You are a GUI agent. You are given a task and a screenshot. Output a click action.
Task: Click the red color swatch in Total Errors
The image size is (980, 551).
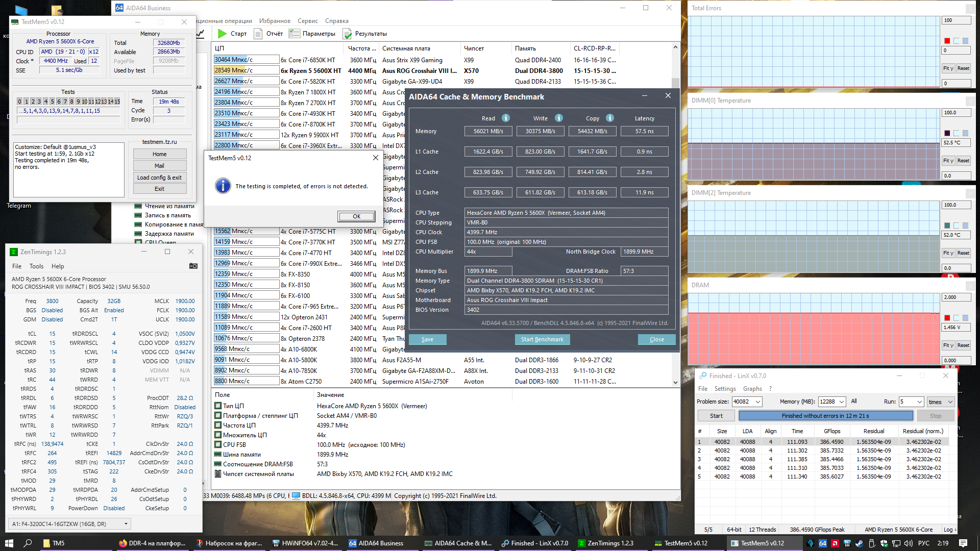click(x=947, y=41)
